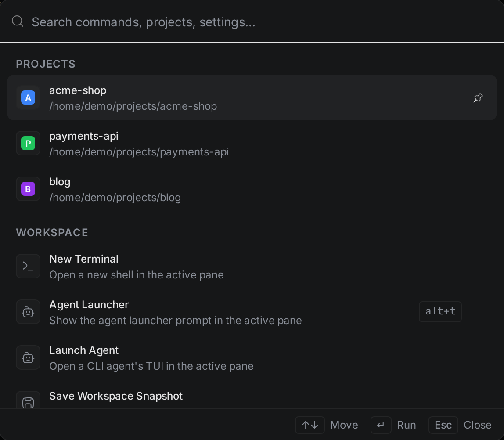Click 'Open a new shell in the active pane'
The width and height of the screenshot is (504, 440).
coord(137,275)
